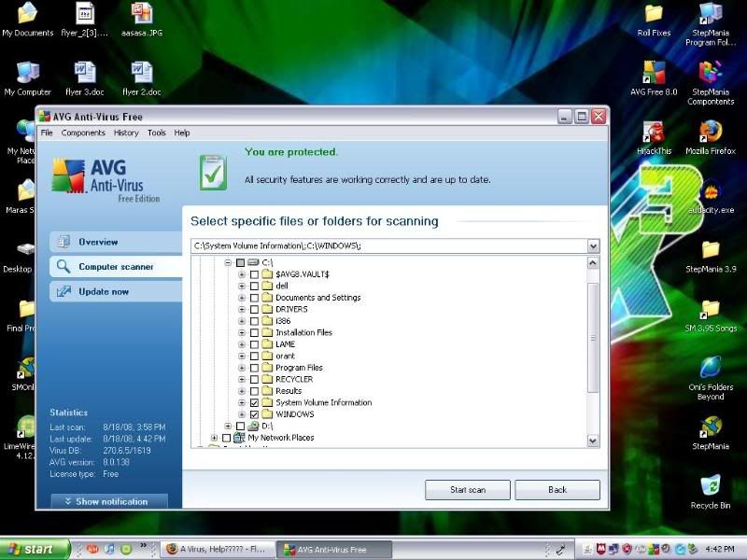747x560 pixels.
Task: Open the My Computer desktop icon
Action: pos(27,74)
